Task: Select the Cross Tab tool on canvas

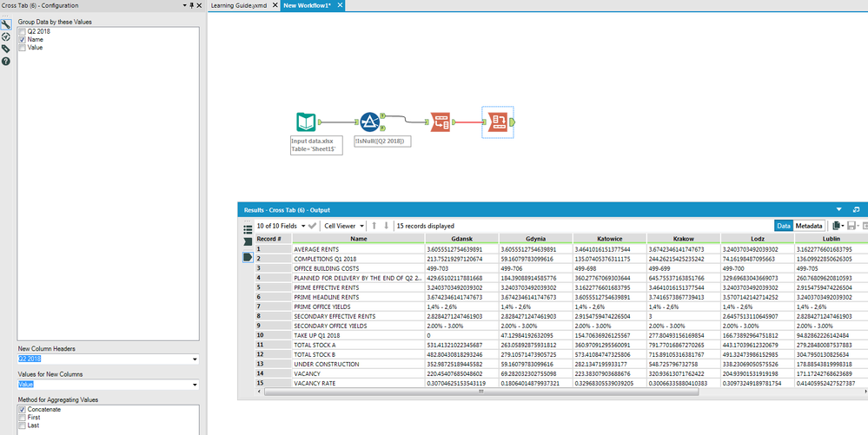Action: tap(498, 122)
